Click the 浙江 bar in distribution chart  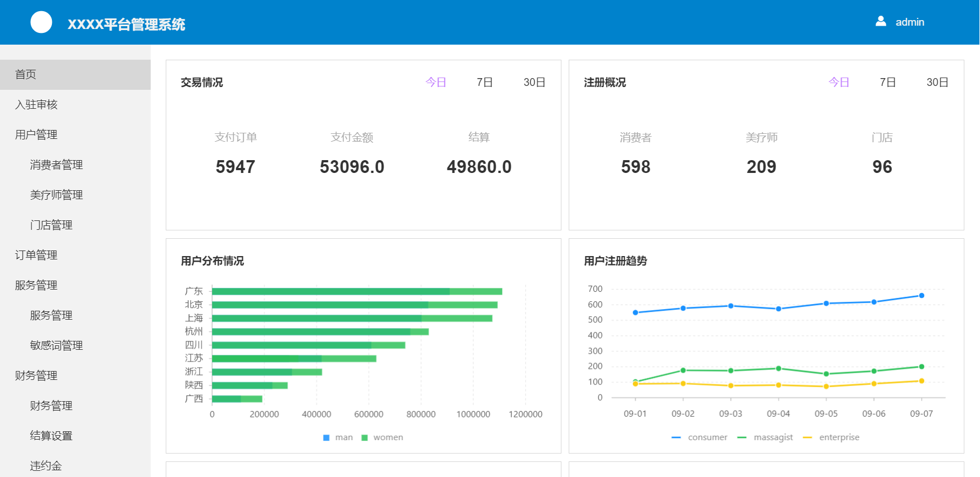(267, 372)
